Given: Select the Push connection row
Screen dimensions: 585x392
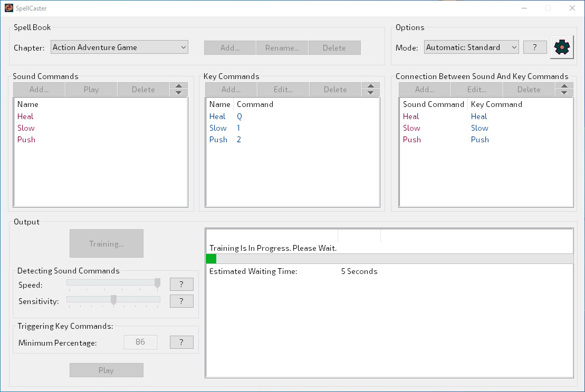Looking at the screenshot, I should (412, 140).
